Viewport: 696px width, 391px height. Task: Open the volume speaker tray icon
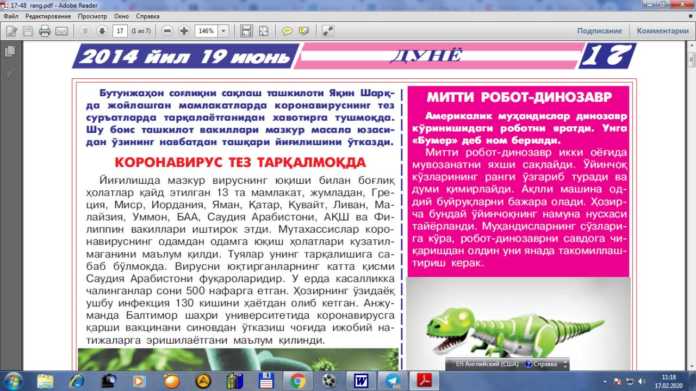[x=641, y=382]
